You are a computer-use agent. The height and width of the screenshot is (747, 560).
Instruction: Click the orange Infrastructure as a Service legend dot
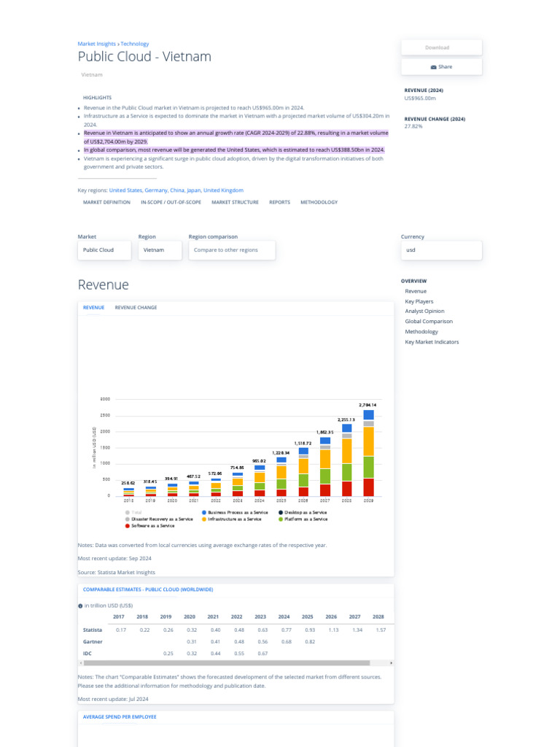click(204, 519)
